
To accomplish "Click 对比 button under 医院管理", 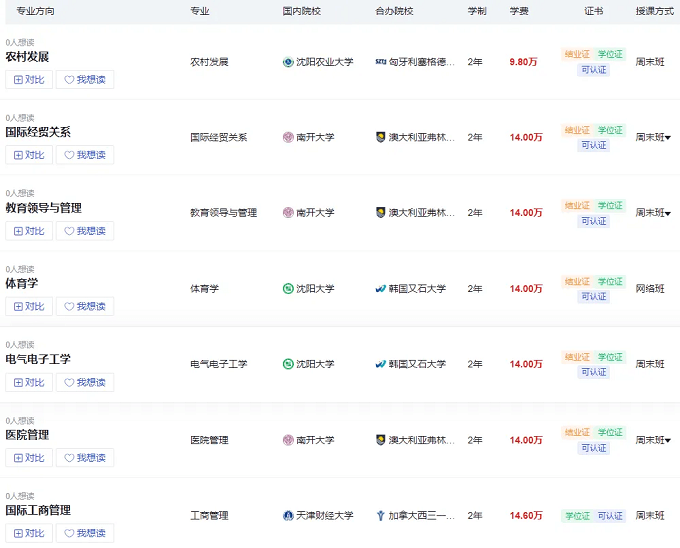I will 29,457.
